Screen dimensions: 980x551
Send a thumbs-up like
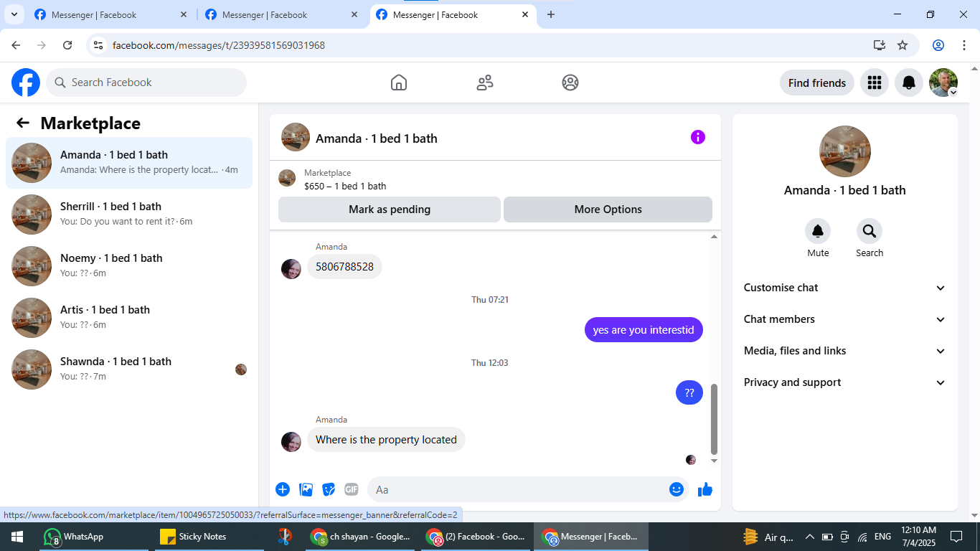[705, 489]
